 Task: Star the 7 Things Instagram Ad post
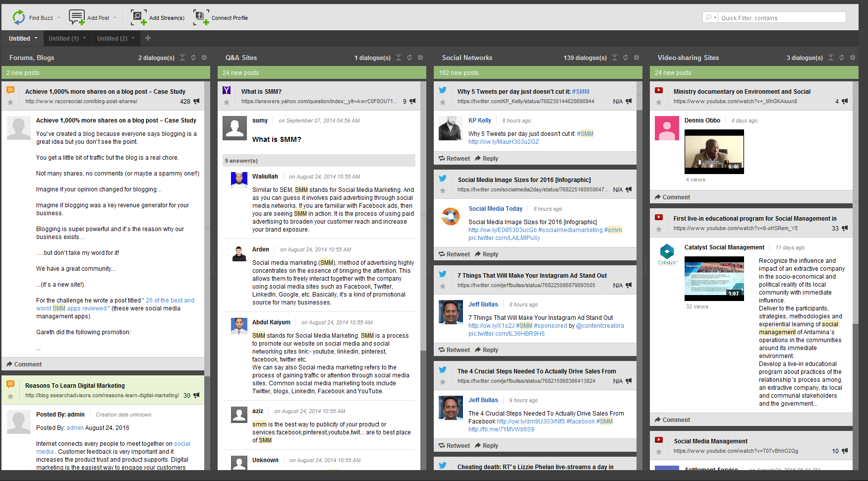point(443,286)
